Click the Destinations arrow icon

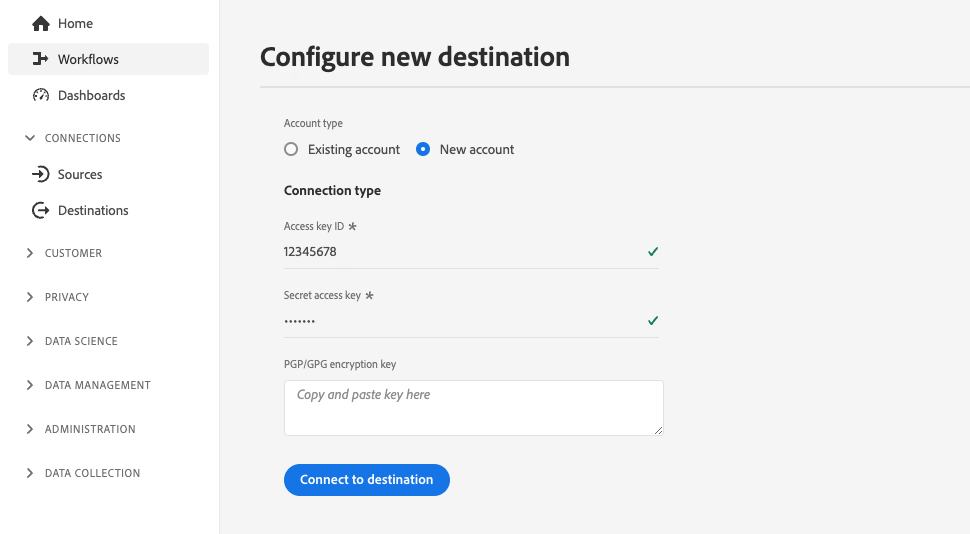(41, 210)
